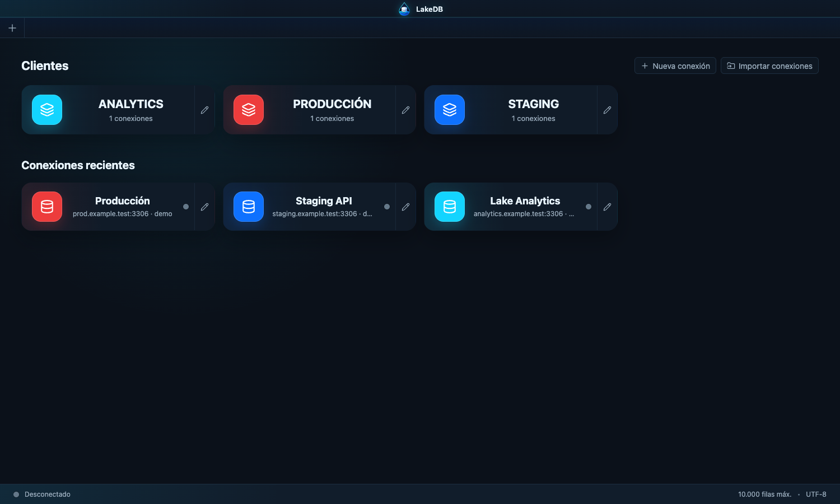Click the cyan ANALYTICS layers icon
This screenshot has height=504, width=840.
click(x=47, y=110)
